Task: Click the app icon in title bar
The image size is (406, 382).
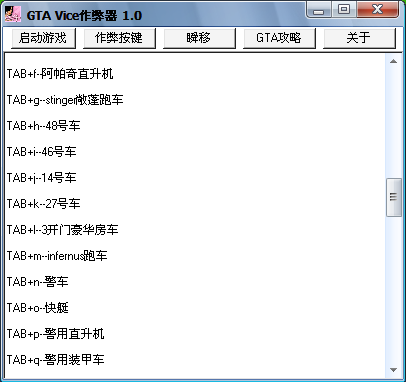Action: point(13,15)
